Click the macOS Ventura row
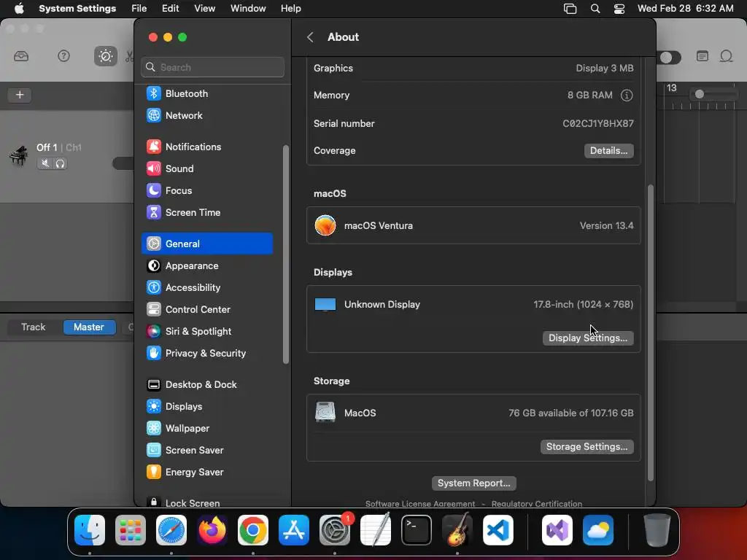Image resolution: width=747 pixels, height=560 pixels. click(473, 226)
